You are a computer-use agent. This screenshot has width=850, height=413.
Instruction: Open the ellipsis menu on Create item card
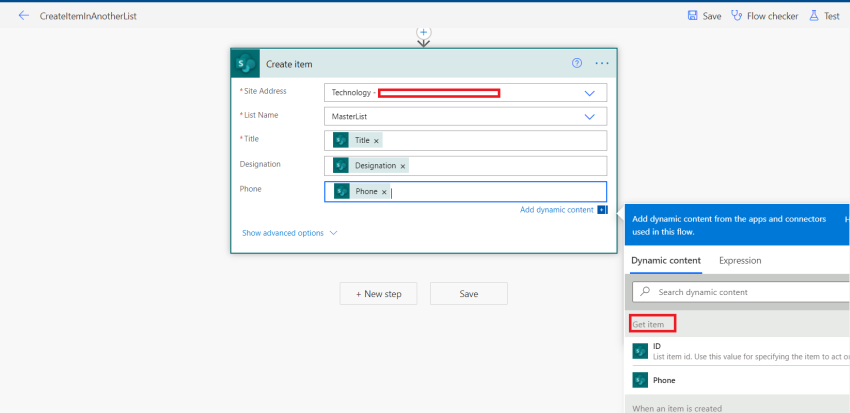(602, 63)
